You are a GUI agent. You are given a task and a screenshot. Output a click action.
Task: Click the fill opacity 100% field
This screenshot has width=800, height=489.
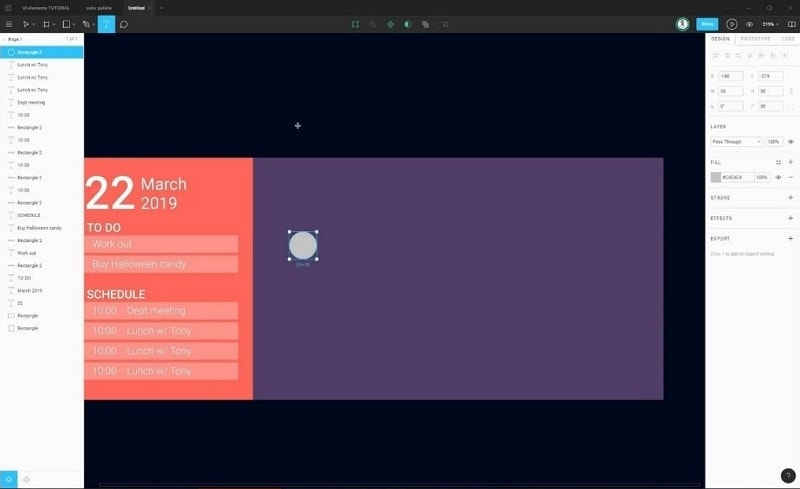(762, 177)
